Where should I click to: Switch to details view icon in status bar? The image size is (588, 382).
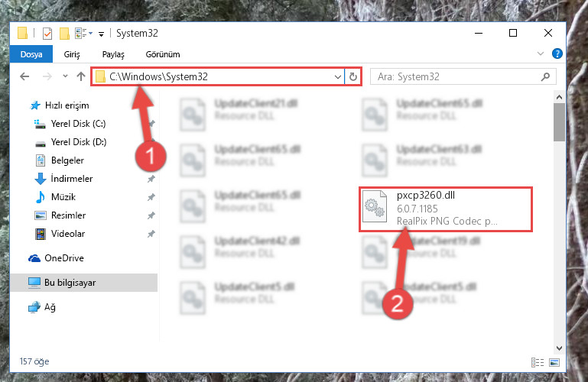click(x=538, y=362)
